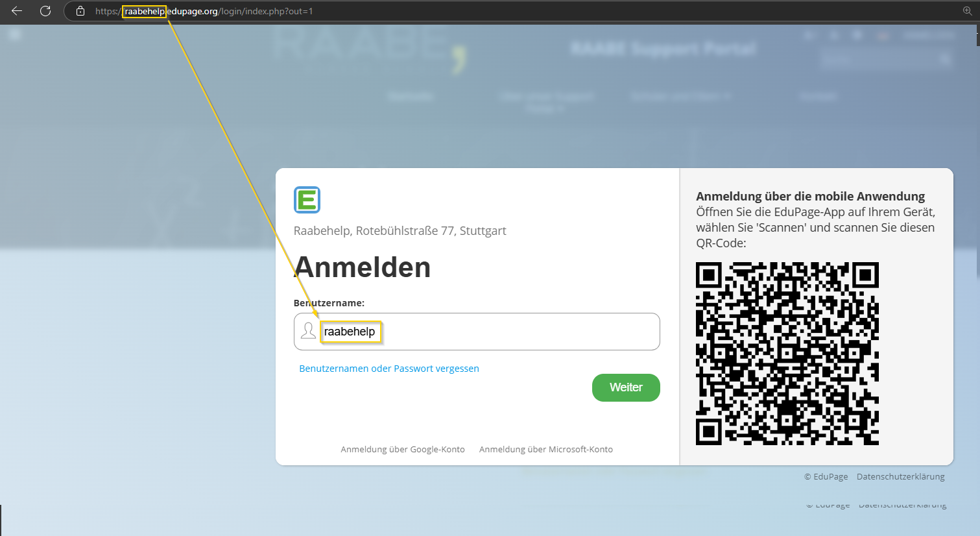
Task: Click the 'Anmelden' heading
Action: pyautogui.click(x=363, y=267)
